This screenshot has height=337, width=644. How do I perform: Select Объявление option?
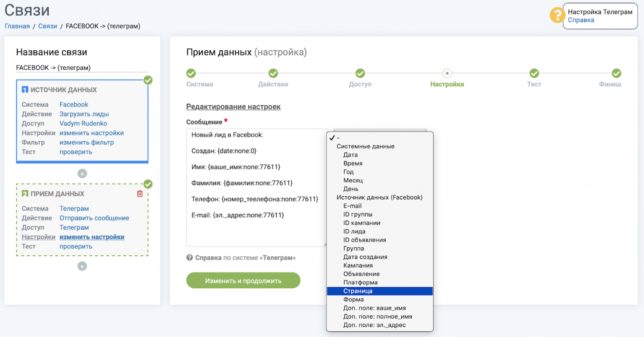point(380,274)
